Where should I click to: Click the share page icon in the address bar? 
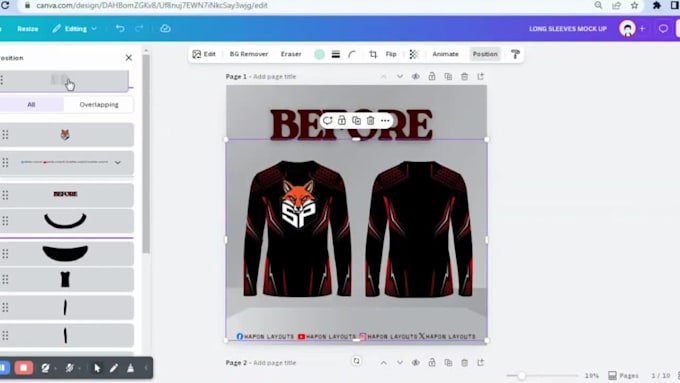[x=616, y=5]
